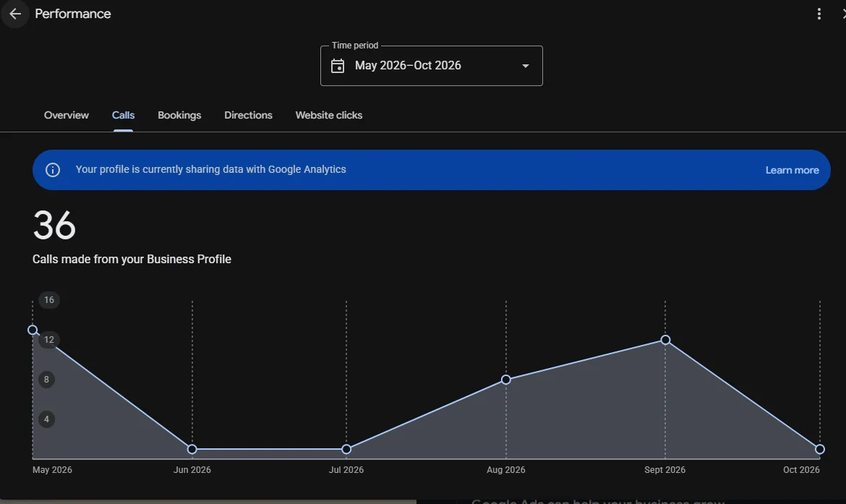
Task: Expand the Time period dropdown arrow
Action: pos(526,66)
